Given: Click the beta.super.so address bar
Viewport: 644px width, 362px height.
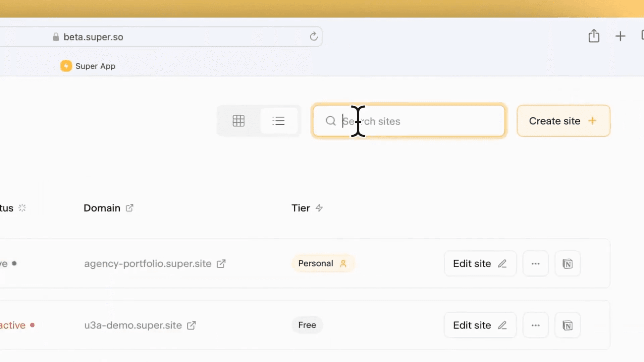Looking at the screenshot, I should pos(161,37).
